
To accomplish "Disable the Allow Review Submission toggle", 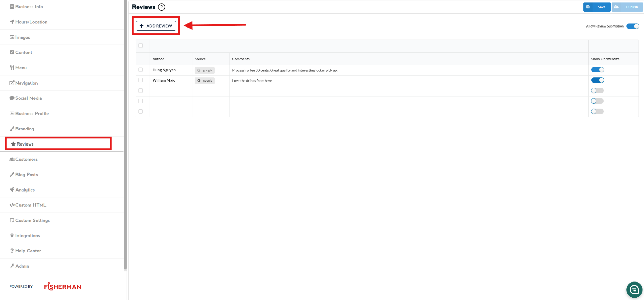I will [x=633, y=26].
